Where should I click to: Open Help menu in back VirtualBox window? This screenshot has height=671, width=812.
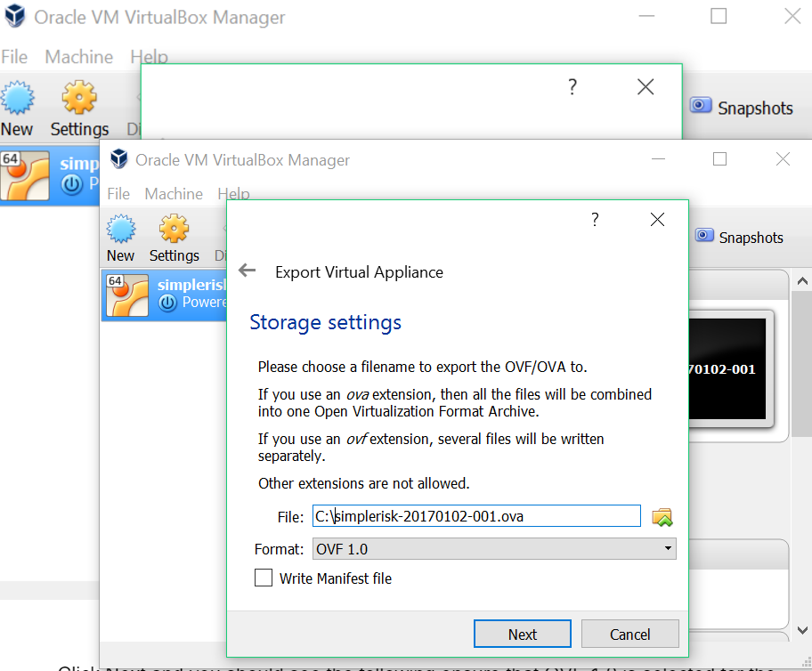tap(150, 56)
